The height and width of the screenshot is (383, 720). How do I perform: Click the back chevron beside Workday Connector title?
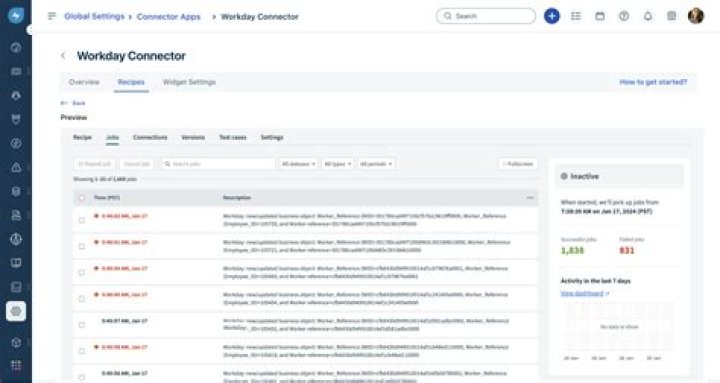tap(63, 56)
